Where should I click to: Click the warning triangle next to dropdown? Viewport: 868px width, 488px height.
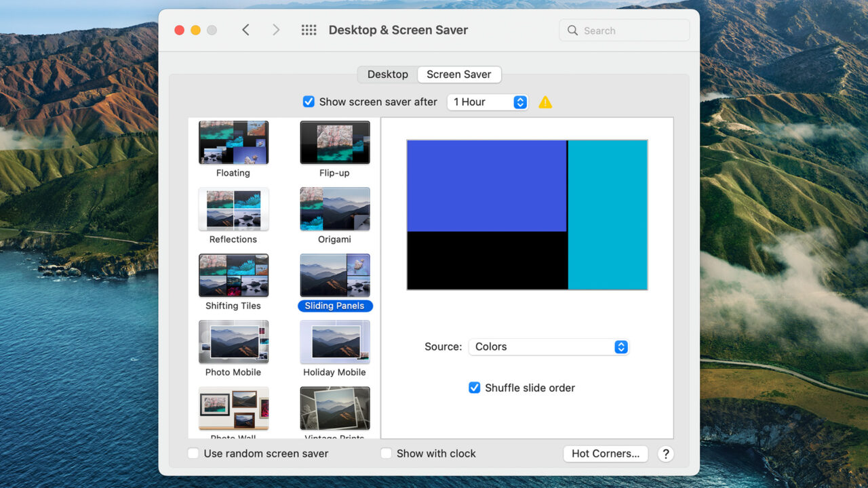(x=546, y=102)
